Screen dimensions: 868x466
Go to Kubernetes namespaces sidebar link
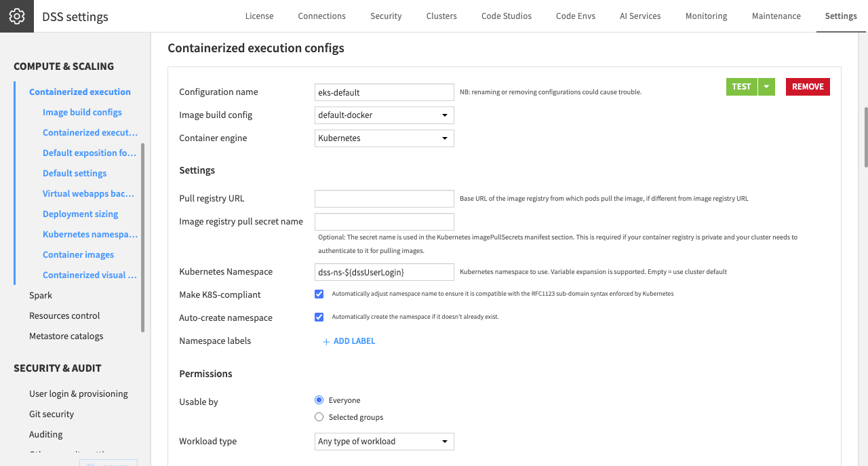[90, 234]
